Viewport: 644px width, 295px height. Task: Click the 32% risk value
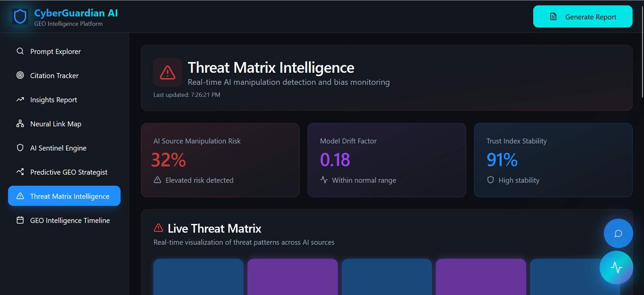pos(169,160)
